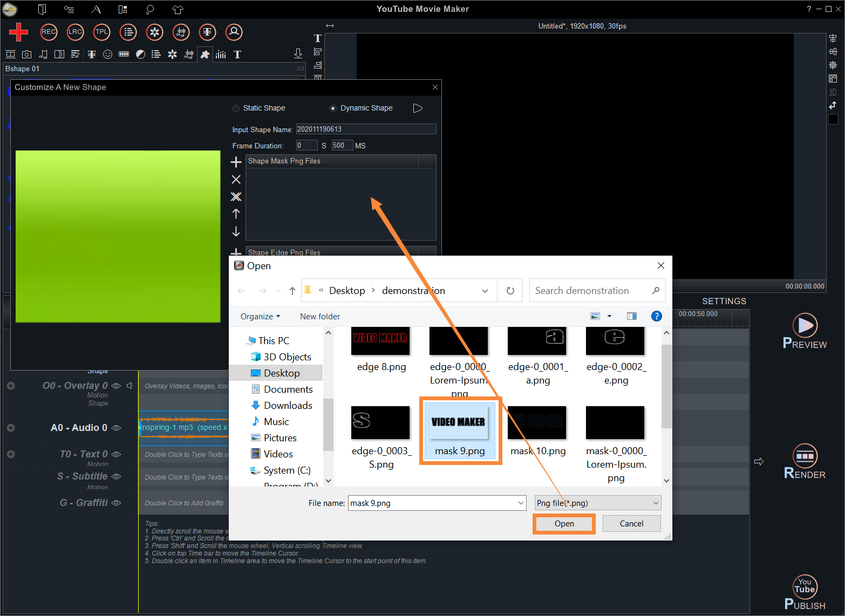Open the Organize dropdown menu
845x616 pixels.
[x=260, y=317]
